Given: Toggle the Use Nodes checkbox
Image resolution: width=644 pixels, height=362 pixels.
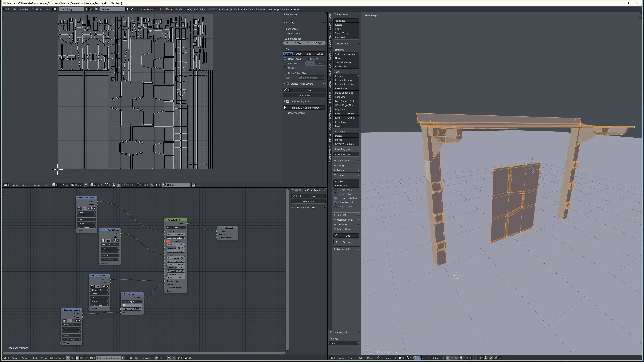Looking at the screenshot, I should (137, 358).
